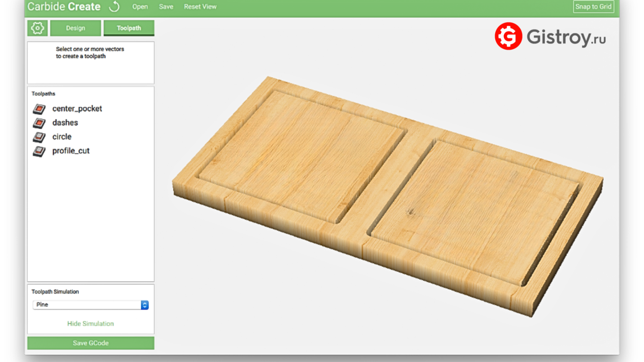644x362 pixels.
Task: Click the center_pocket toolpath icon
Action: pyautogui.click(x=39, y=109)
